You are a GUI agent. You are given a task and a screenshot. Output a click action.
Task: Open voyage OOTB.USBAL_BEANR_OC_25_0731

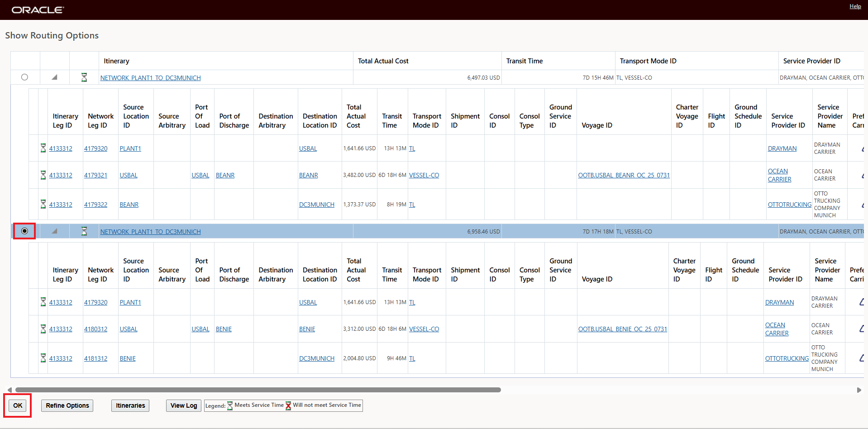[x=624, y=175]
